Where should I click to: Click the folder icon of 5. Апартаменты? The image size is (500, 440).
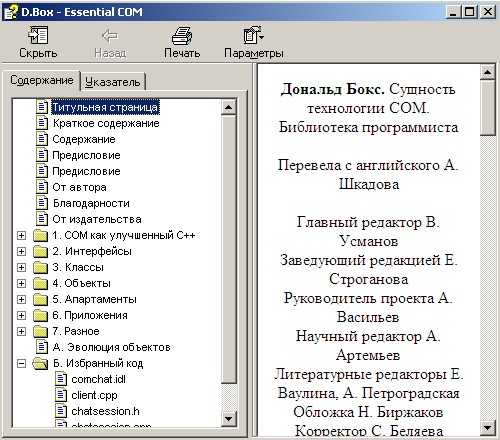41,299
